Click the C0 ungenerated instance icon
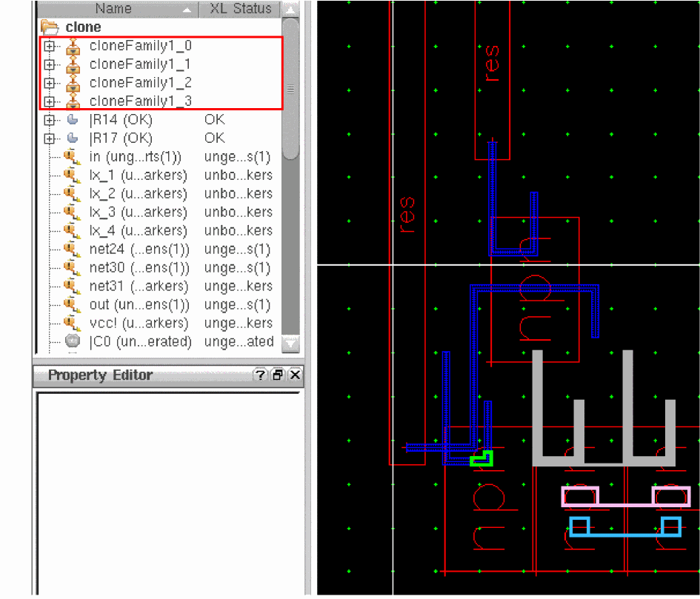 pyautogui.click(x=73, y=341)
